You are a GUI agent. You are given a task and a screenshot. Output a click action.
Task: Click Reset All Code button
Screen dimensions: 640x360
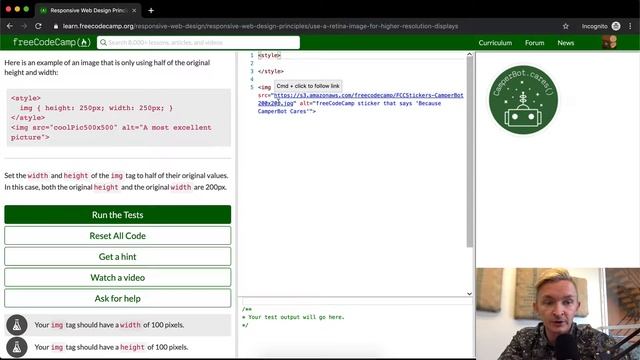[x=118, y=236]
